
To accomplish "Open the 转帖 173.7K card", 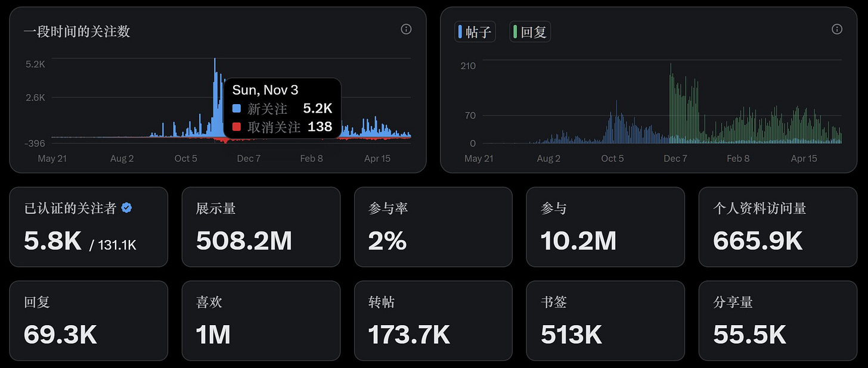I will (x=433, y=320).
